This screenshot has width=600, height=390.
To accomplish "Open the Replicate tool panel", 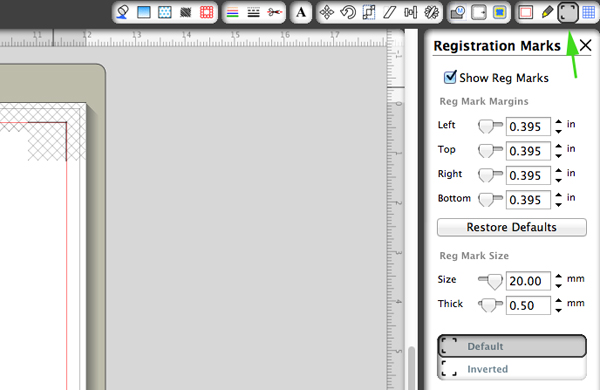I will point(432,13).
